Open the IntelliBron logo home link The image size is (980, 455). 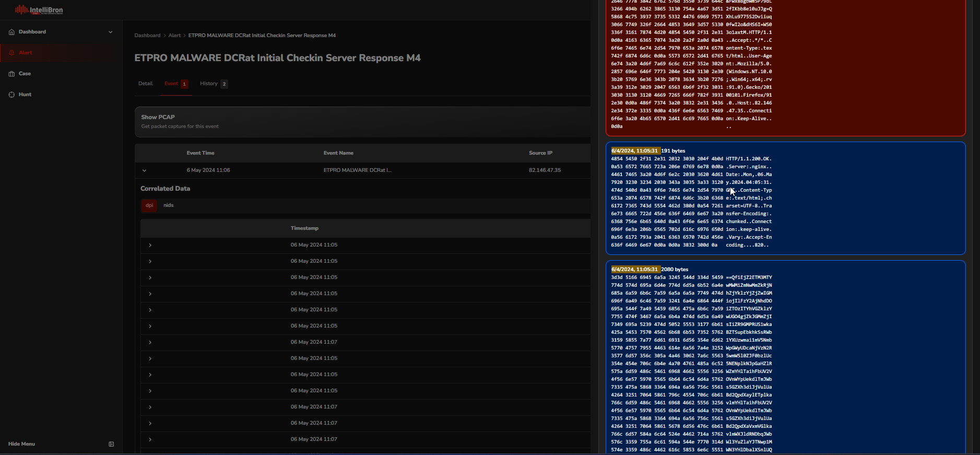pos(39,9)
